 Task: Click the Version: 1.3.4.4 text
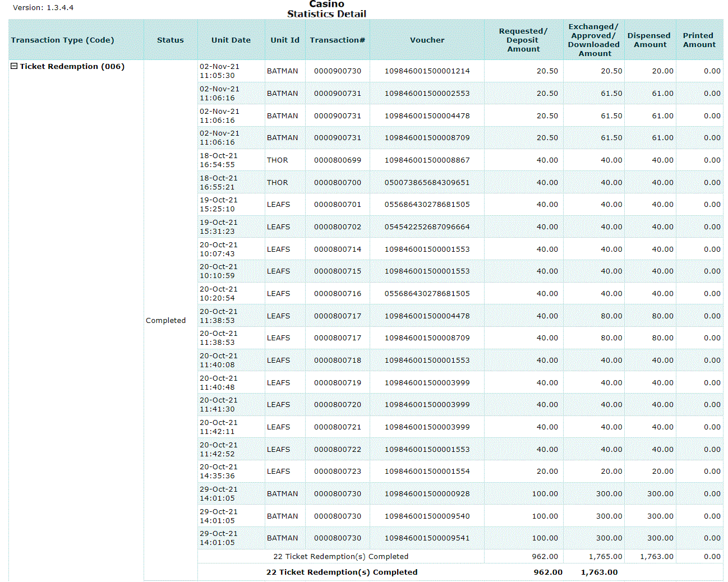43,8
